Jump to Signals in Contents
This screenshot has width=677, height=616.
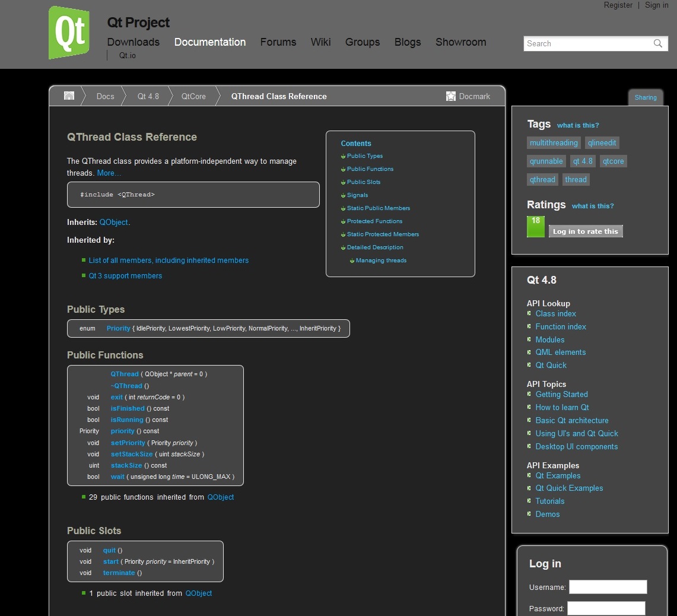(358, 195)
